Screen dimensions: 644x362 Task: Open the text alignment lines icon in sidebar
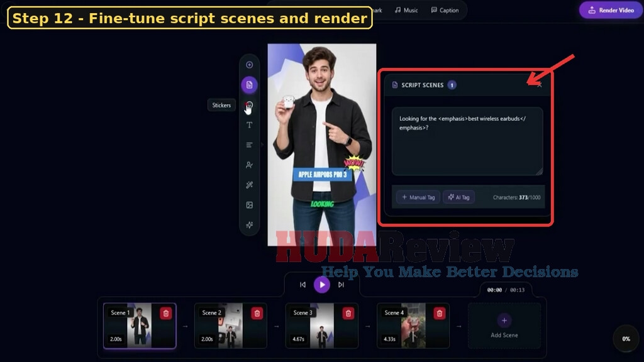click(249, 145)
